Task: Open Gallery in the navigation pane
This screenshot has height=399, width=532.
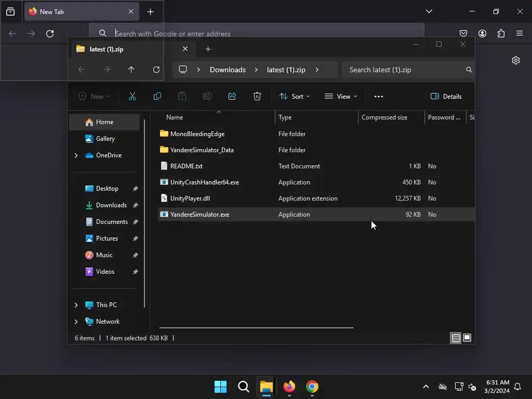Action: [105, 138]
